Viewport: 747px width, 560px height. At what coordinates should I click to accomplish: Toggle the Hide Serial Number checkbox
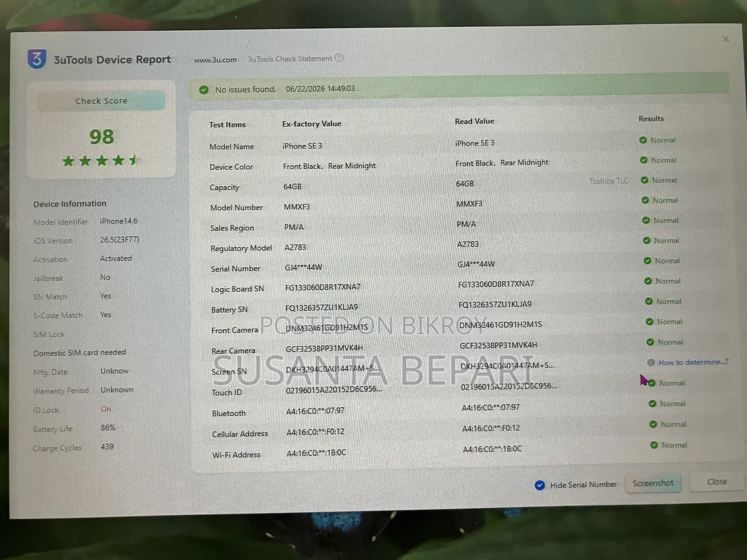click(540, 485)
